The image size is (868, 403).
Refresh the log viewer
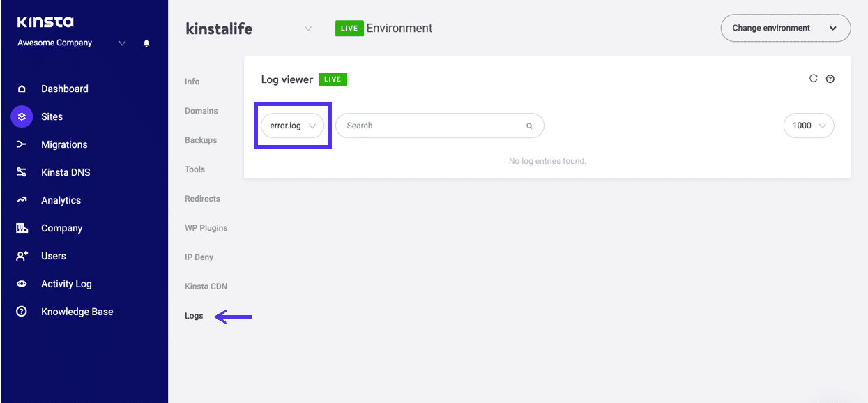(x=813, y=78)
